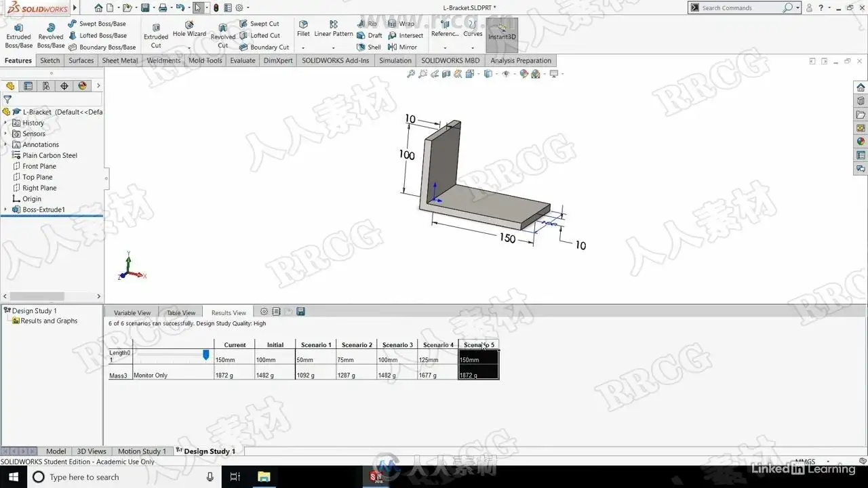Open the PropertyManager tab
The width and height of the screenshot is (868, 488).
click(28, 86)
